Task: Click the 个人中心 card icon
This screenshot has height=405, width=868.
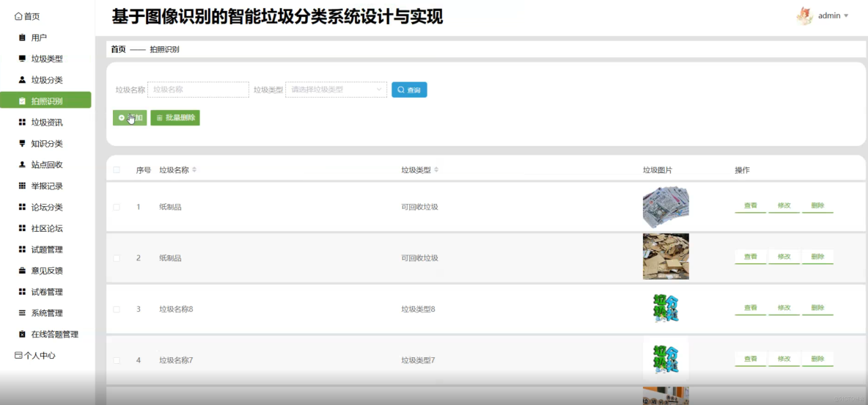Action: click(x=18, y=355)
